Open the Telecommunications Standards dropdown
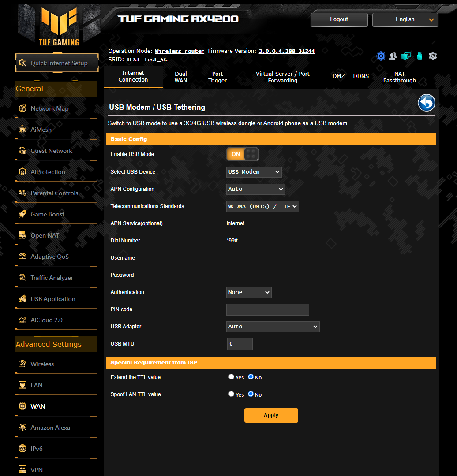457x476 pixels. click(262, 206)
